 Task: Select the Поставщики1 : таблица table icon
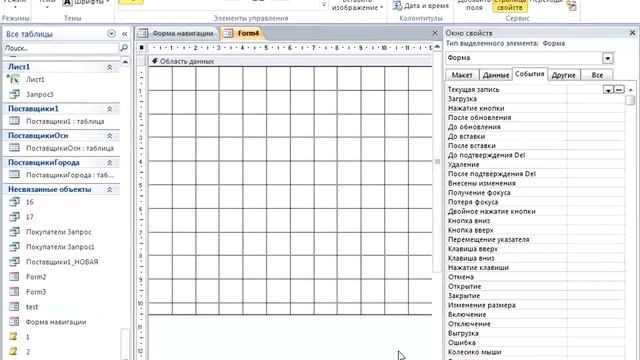(x=14, y=121)
